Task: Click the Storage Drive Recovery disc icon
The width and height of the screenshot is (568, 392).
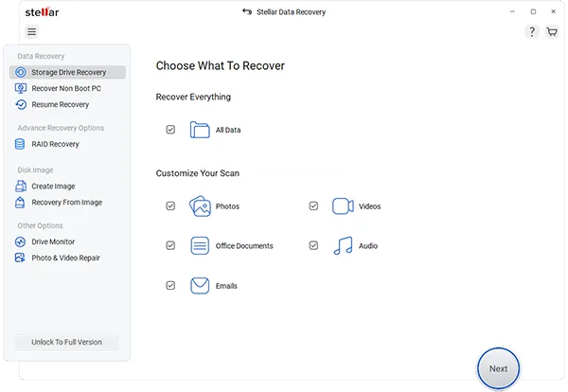Action: tap(21, 72)
